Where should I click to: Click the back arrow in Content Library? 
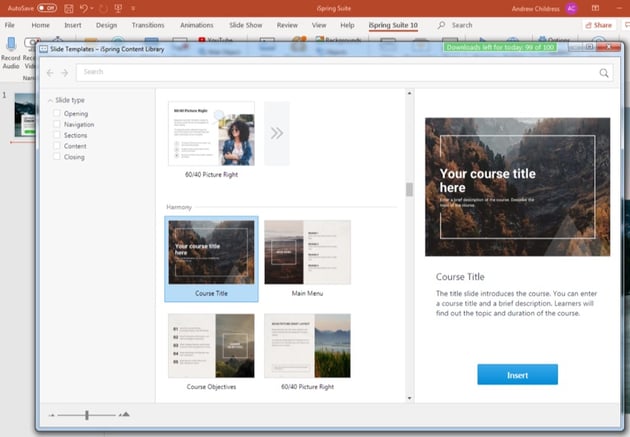point(50,72)
